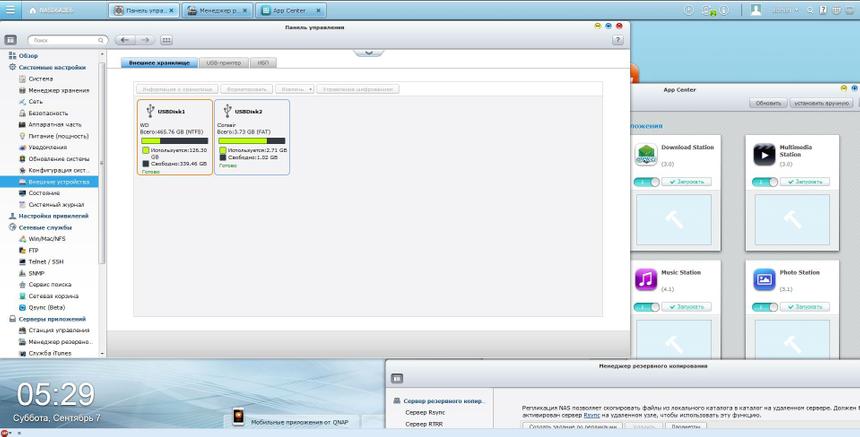Click the Multimedia Station app icon
Viewport: 860px width, 437px height.
(x=765, y=154)
